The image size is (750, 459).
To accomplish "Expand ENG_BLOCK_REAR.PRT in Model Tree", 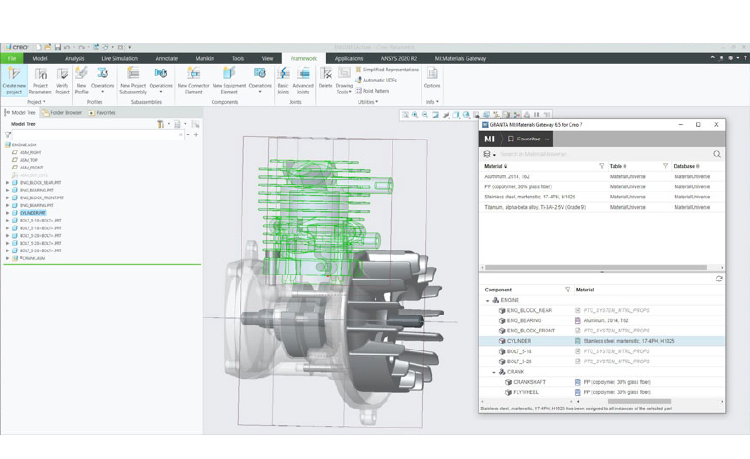I will click(7, 183).
